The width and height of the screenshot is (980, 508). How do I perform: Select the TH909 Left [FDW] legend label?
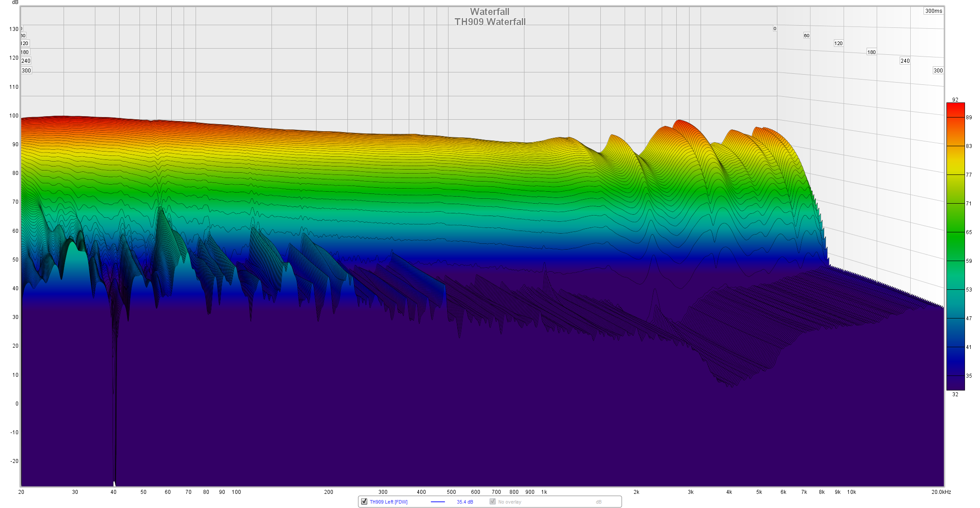[388, 502]
